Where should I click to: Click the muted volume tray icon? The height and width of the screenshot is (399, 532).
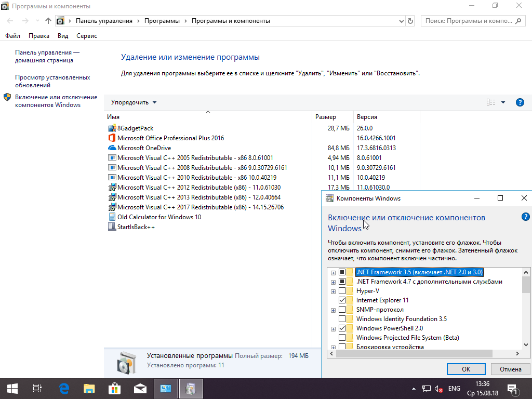(x=438, y=389)
